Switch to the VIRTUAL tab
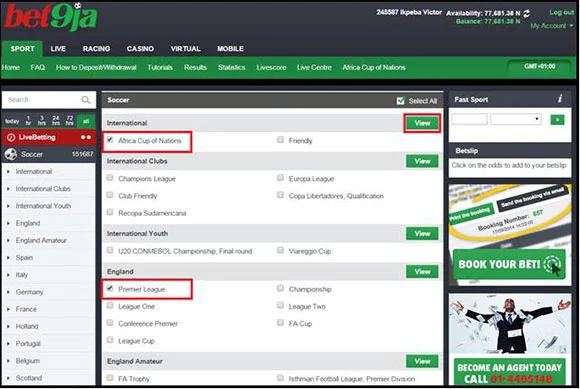580x389 pixels. pos(185,49)
